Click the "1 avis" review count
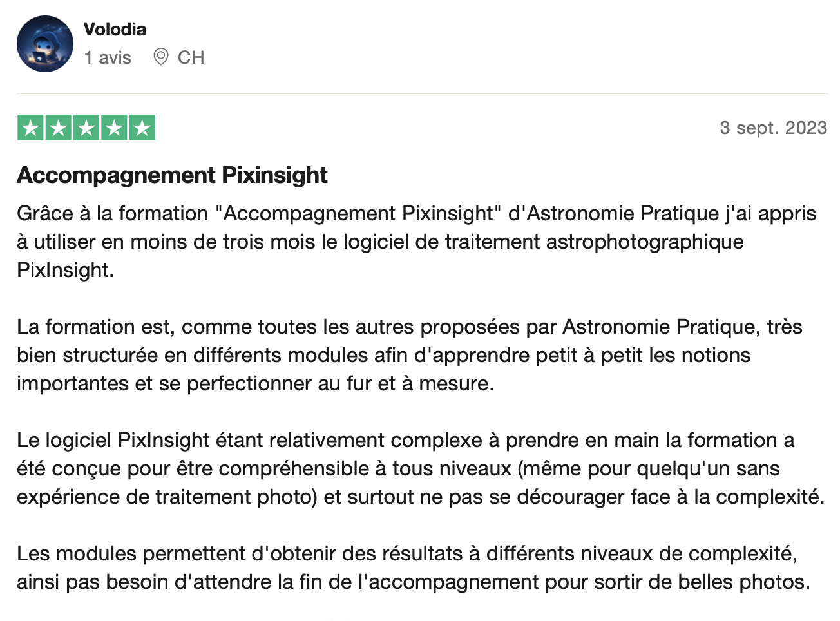The width and height of the screenshot is (840, 621). [108, 58]
